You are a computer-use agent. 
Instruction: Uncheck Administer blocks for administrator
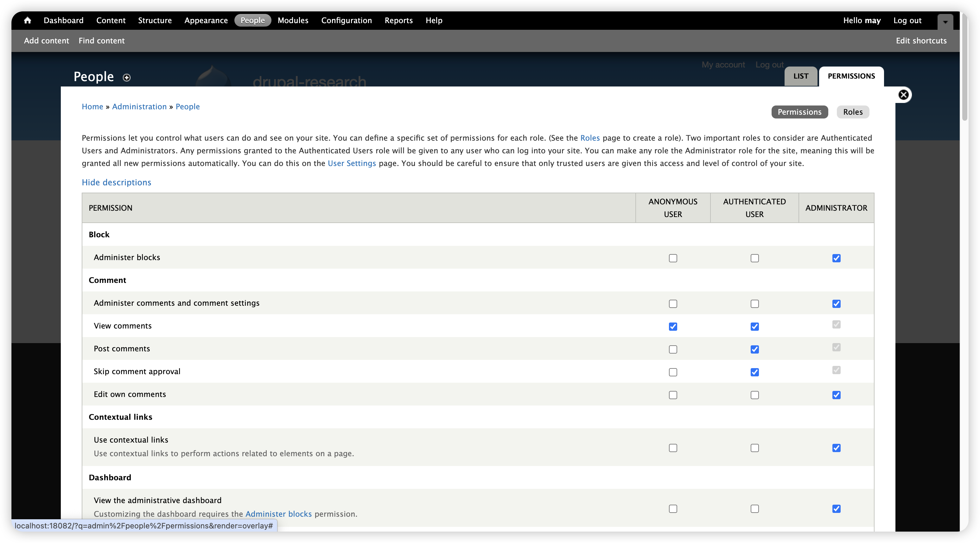[x=836, y=258]
